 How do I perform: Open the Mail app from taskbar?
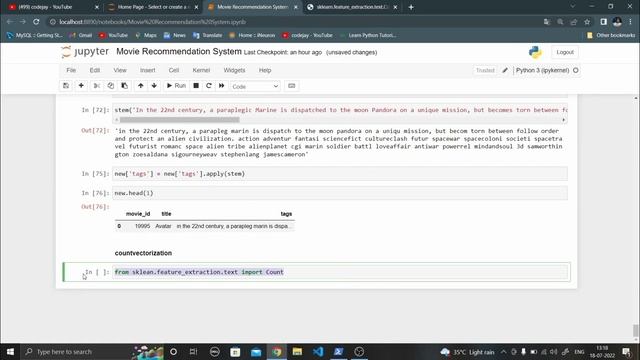click(x=256, y=351)
